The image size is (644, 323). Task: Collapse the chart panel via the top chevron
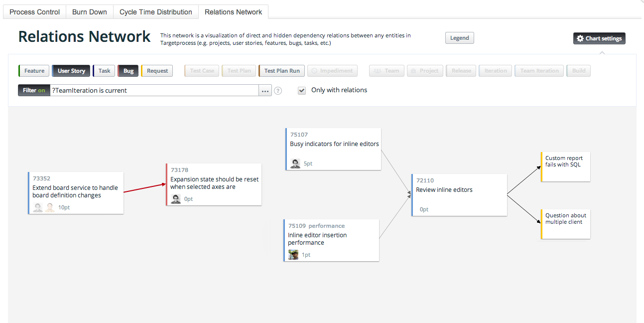point(602,53)
